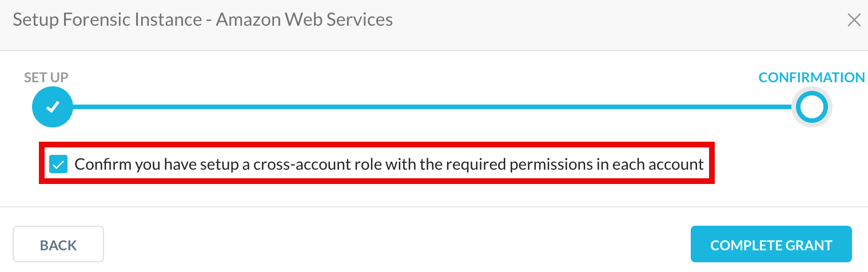Click the blue progress line between steps

point(432,107)
